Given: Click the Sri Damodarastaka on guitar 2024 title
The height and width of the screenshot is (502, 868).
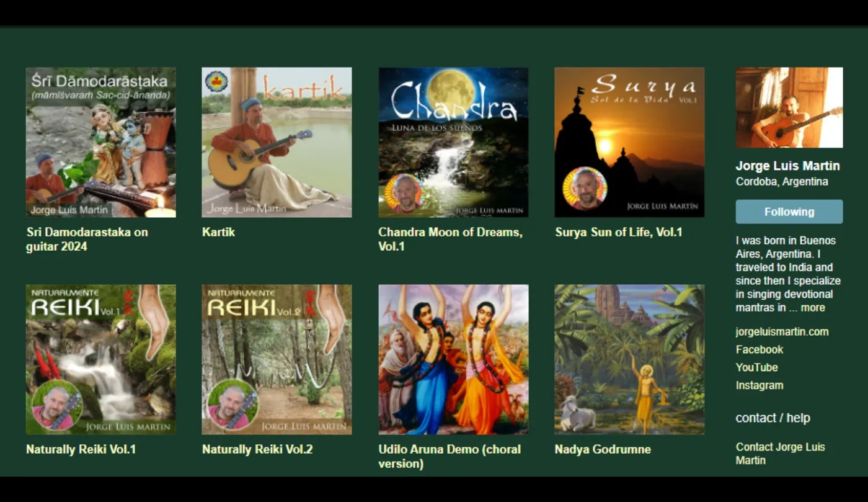Looking at the screenshot, I should (x=87, y=240).
